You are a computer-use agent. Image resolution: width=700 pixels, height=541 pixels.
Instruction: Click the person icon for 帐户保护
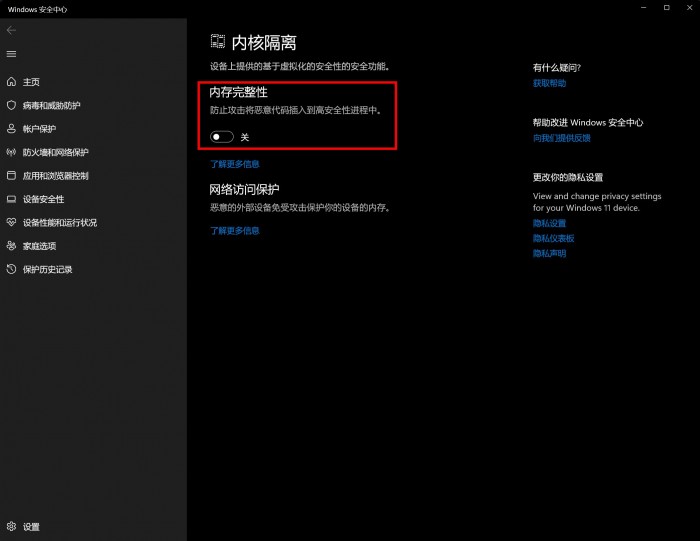tap(12, 129)
